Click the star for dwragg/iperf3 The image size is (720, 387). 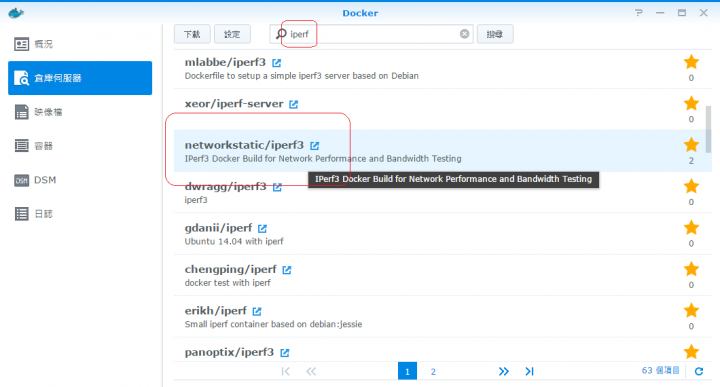click(691, 186)
